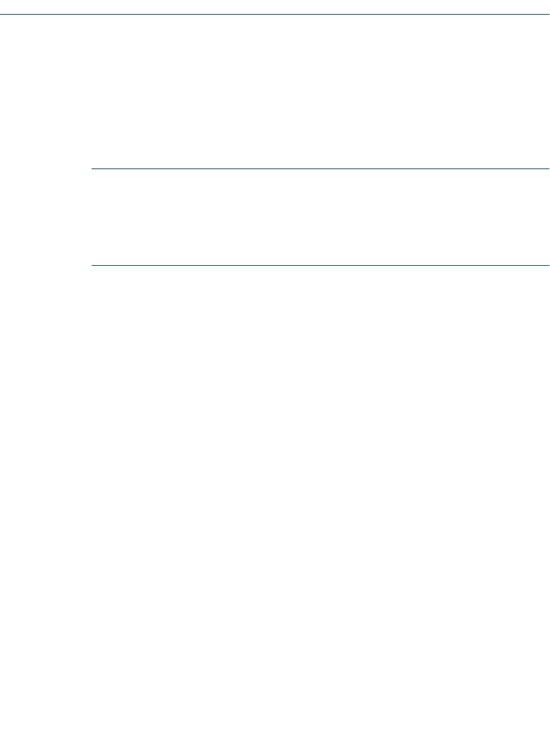Click empty left margin beside the second line
The image size is (550, 756).
(46, 168)
